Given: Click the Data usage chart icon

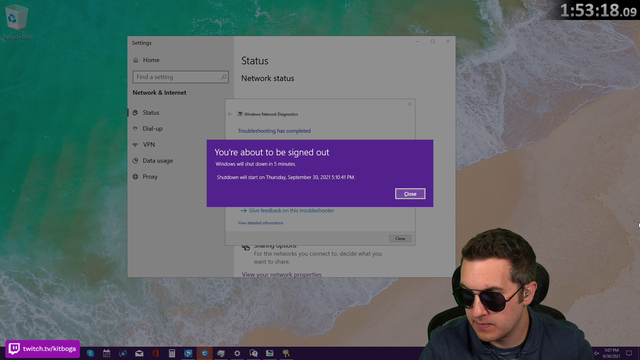Looking at the screenshot, I should (x=135, y=161).
